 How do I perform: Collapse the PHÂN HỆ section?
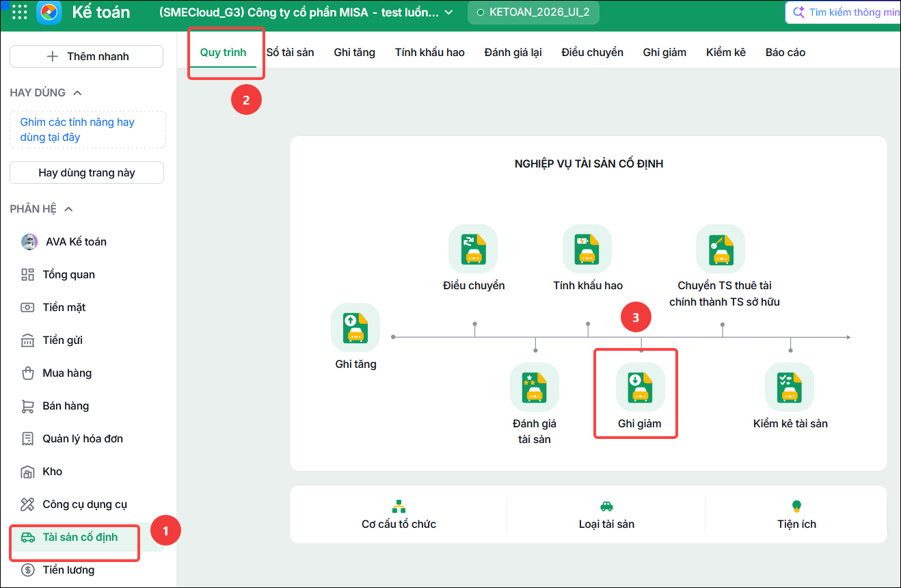[x=68, y=209]
